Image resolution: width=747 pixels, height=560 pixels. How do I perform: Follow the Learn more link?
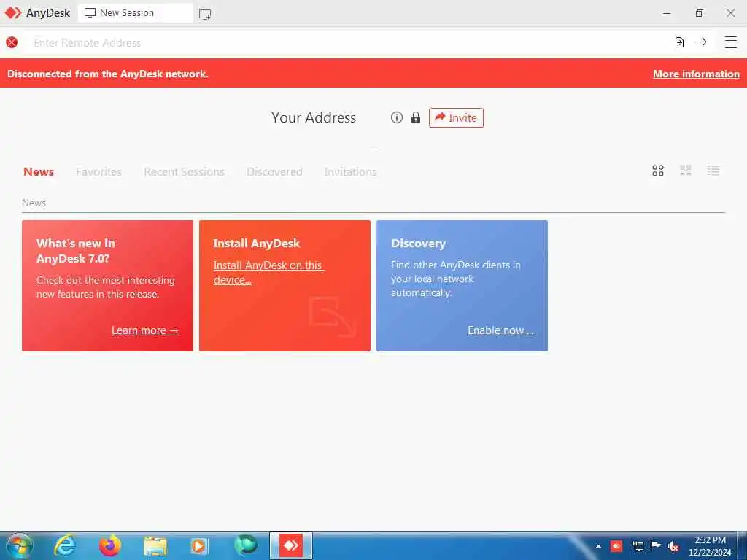(145, 330)
